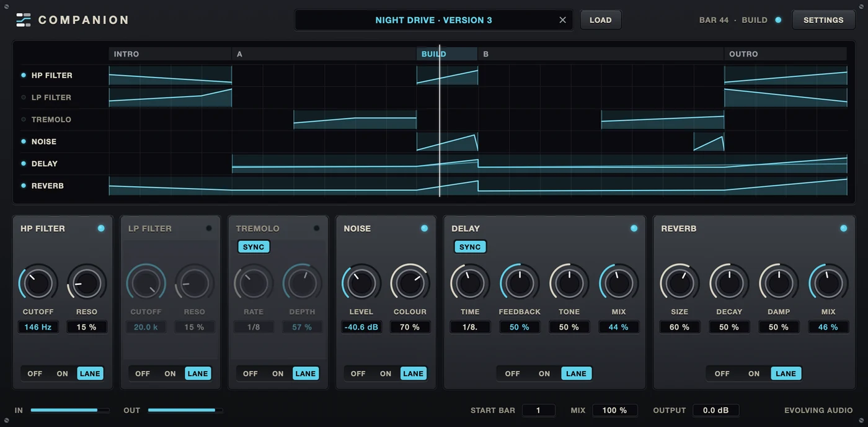Toggle the NOISE lane dot

[24, 142]
